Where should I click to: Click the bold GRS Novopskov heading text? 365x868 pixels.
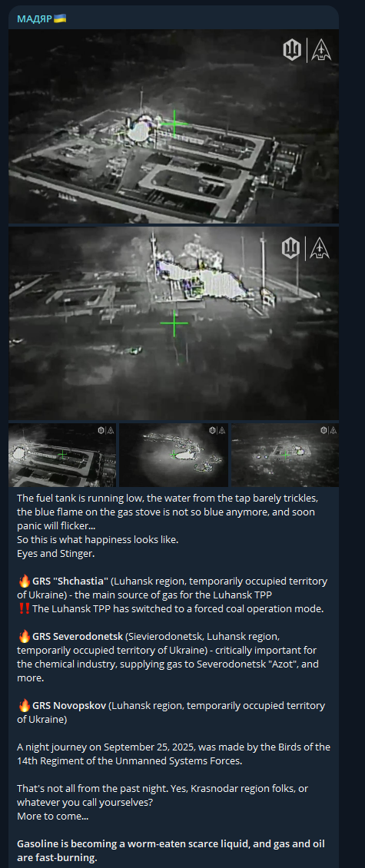coord(68,706)
